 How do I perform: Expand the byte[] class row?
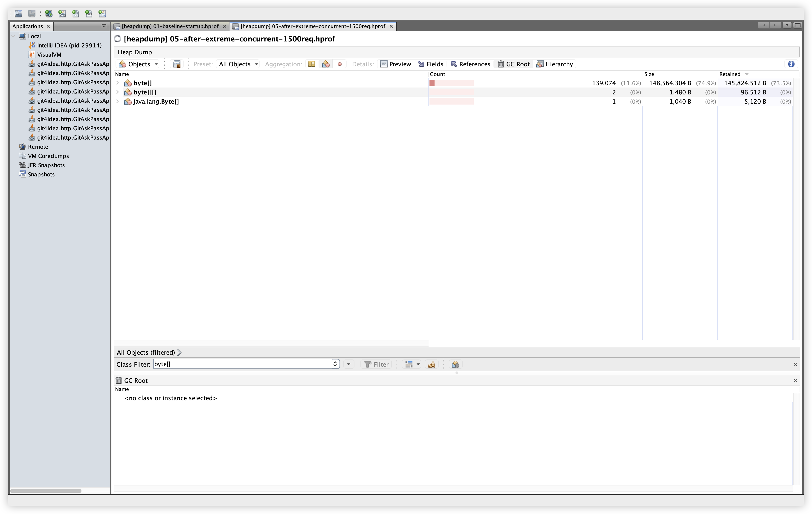click(x=117, y=83)
